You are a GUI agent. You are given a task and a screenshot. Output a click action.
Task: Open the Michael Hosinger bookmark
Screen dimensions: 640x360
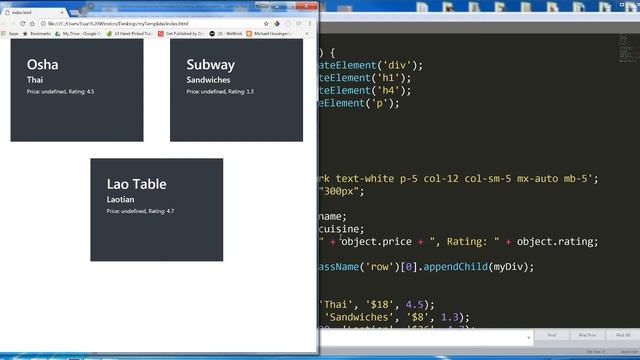coord(269,34)
